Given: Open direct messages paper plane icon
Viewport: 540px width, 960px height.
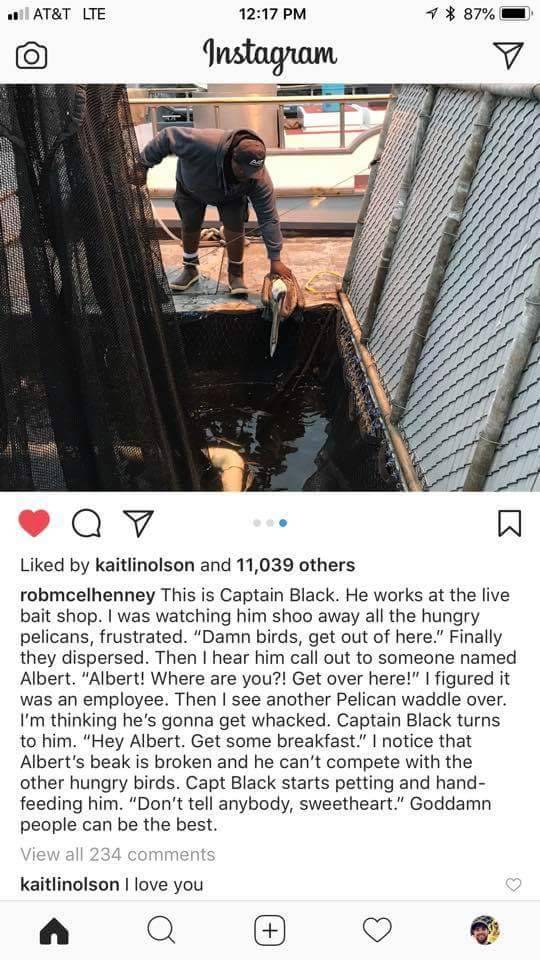Looking at the screenshot, I should pos(508,55).
